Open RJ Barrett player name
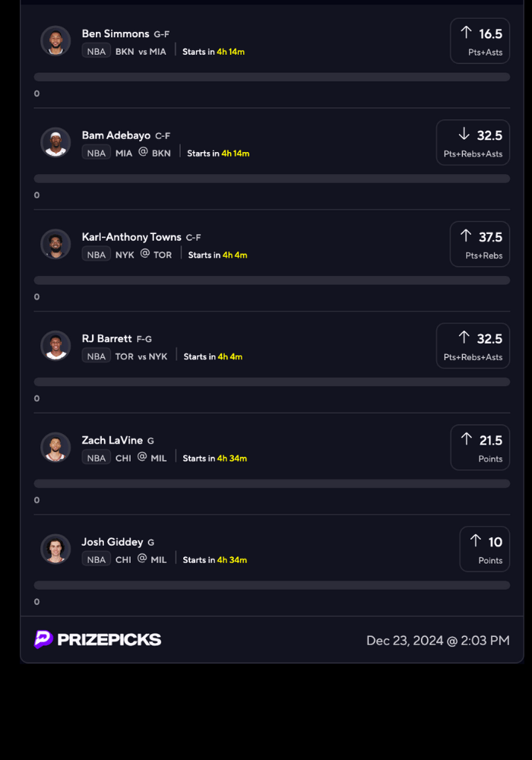This screenshot has width=532, height=760. click(x=107, y=338)
